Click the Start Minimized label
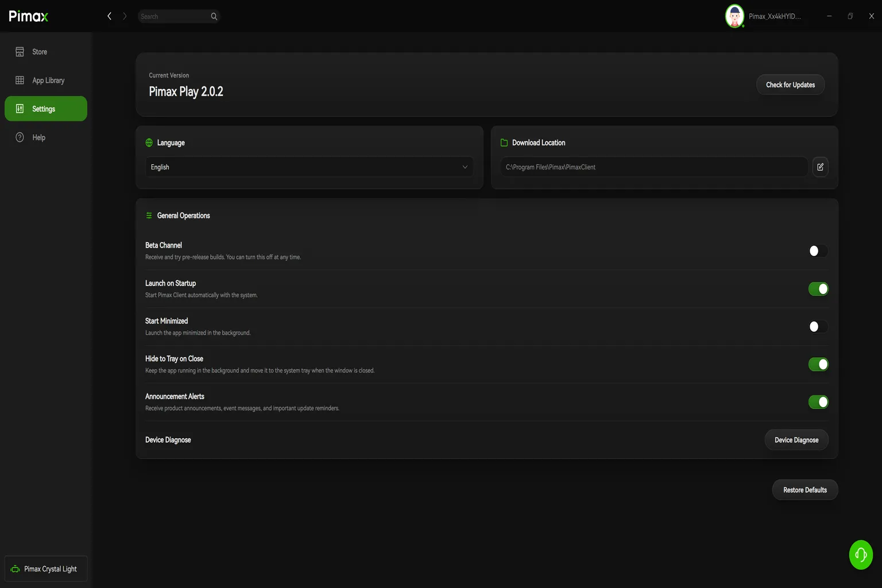This screenshot has height=588, width=882. pyautogui.click(x=167, y=321)
